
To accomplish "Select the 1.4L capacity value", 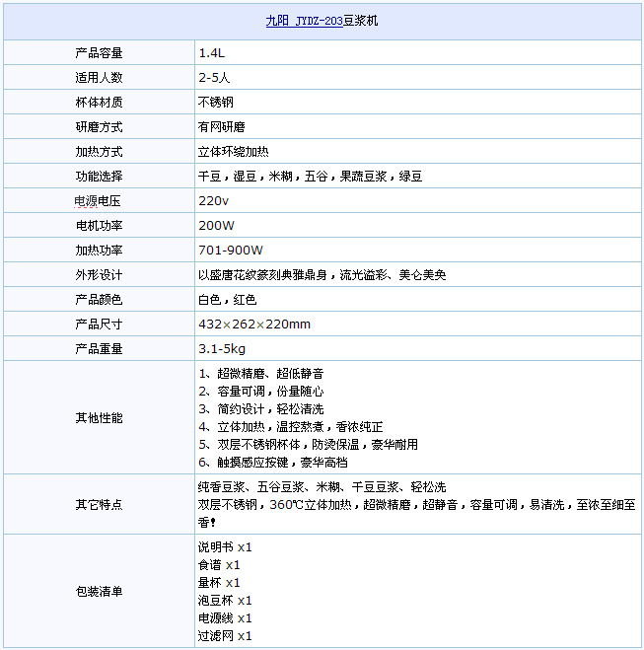I will (x=212, y=53).
